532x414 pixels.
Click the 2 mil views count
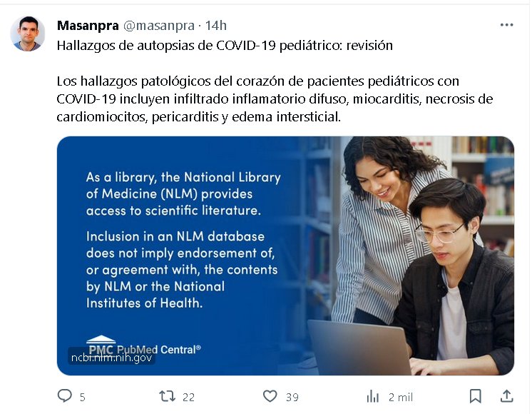(x=401, y=397)
